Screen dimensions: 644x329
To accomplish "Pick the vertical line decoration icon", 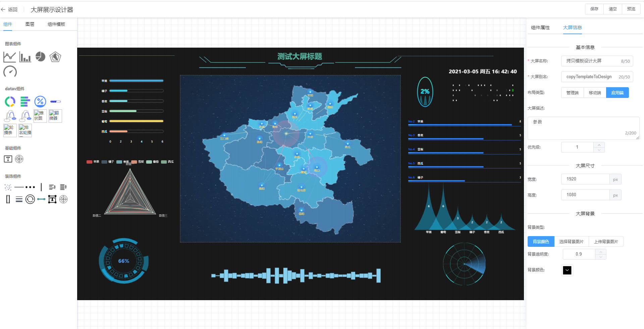I will point(41,187).
